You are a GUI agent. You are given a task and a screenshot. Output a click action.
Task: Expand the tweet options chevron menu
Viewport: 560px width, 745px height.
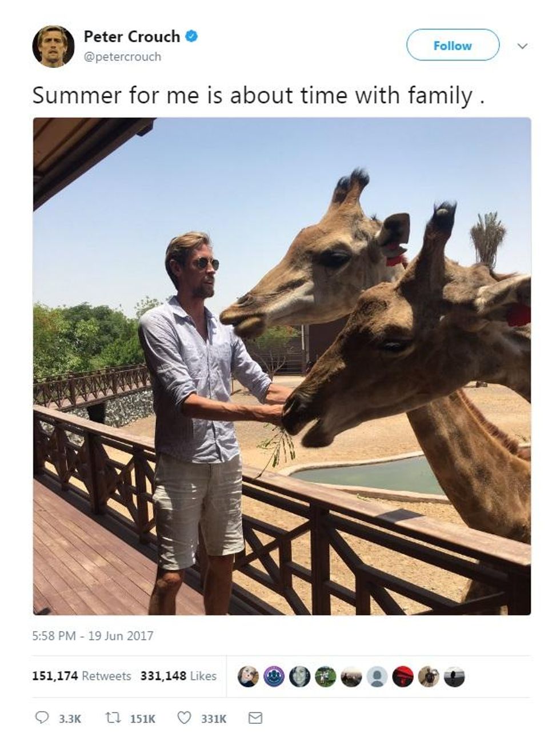pyautogui.click(x=522, y=46)
